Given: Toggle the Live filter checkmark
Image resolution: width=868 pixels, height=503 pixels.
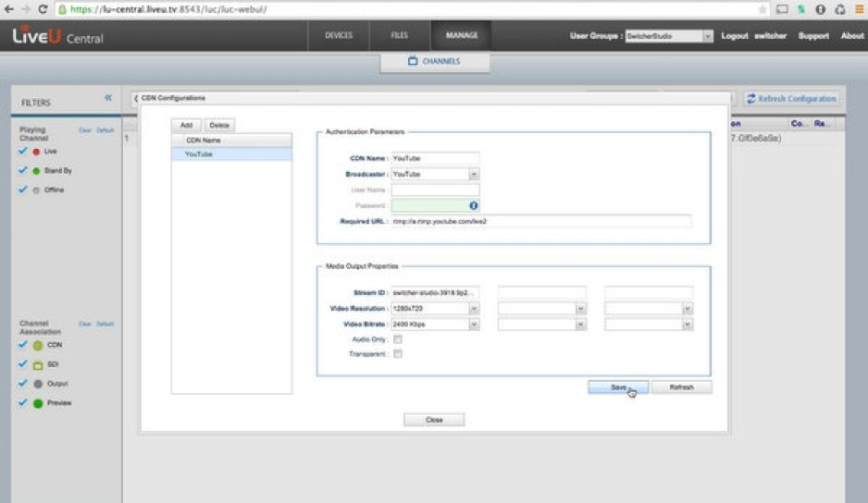Looking at the screenshot, I should [23, 151].
